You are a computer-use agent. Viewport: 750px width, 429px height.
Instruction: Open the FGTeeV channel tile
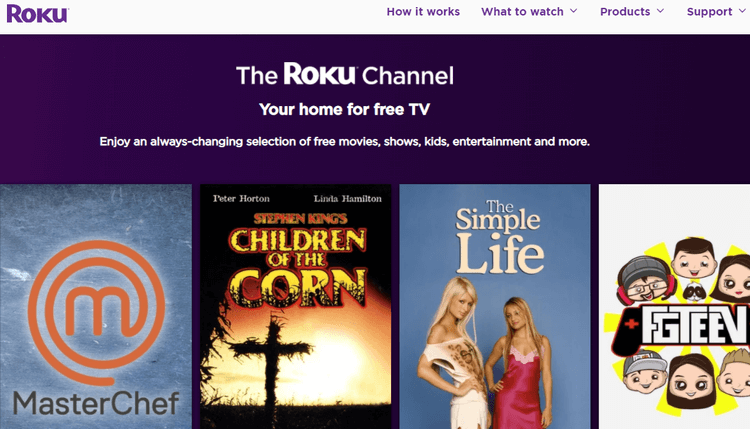(674, 307)
